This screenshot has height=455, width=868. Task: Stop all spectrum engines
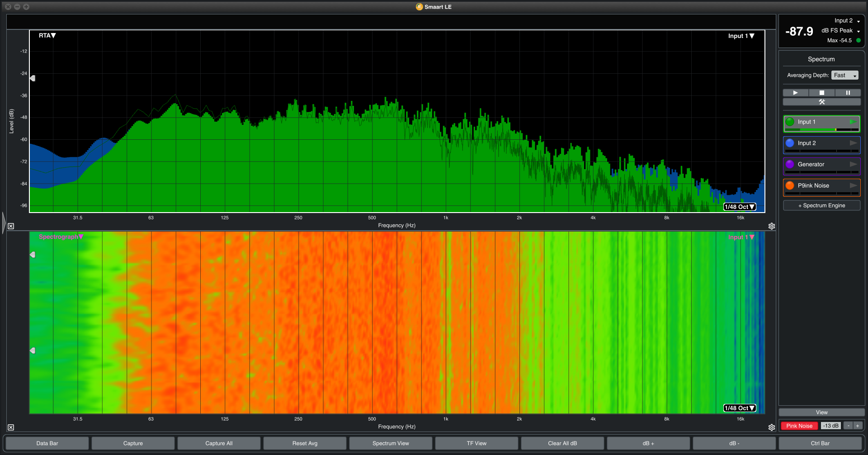821,93
